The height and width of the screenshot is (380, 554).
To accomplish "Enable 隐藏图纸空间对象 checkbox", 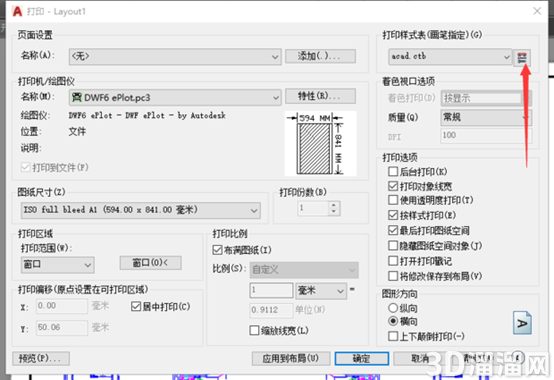I will point(393,245).
